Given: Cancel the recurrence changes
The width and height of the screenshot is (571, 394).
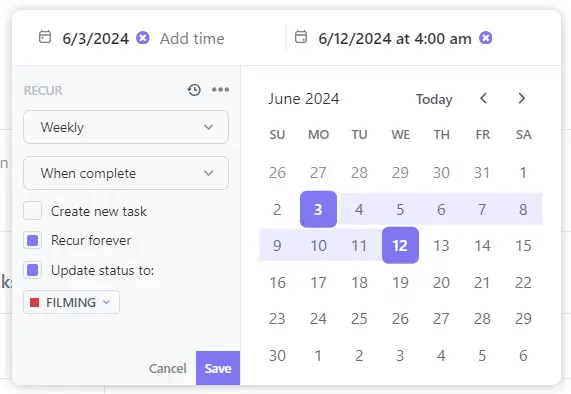Looking at the screenshot, I should click(168, 369).
